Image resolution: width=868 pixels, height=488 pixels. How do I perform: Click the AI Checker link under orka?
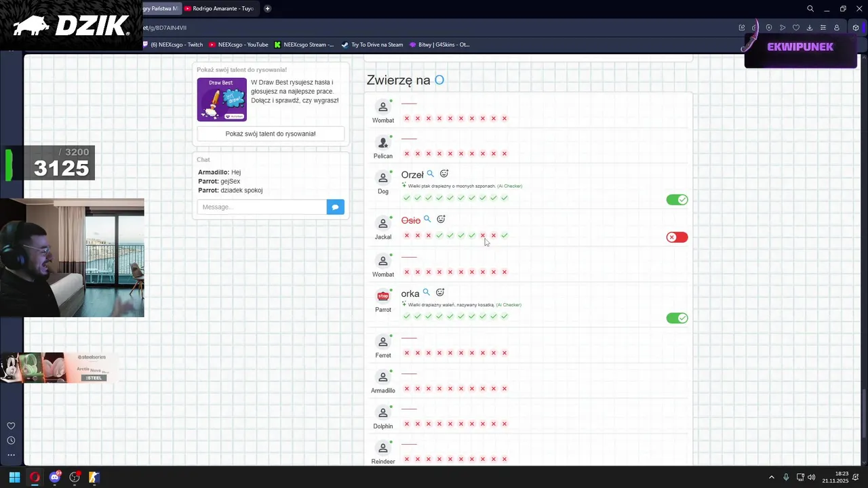click(x=509, y=305)
